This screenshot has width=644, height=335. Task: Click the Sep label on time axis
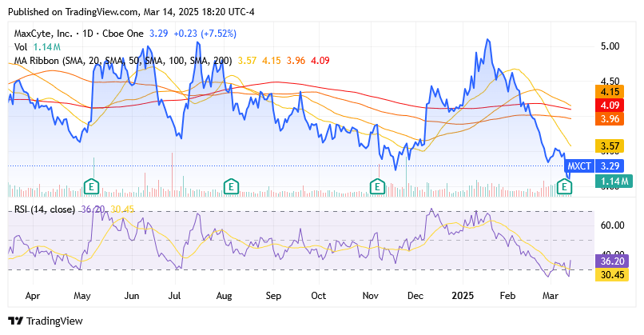pyautogui.click(x=273, y=296)
